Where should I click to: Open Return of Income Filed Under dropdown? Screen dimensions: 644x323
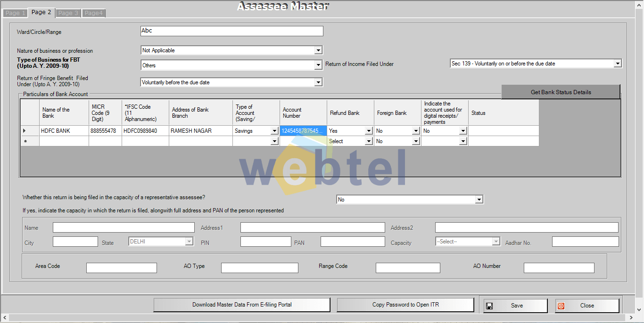pos(618,64)
